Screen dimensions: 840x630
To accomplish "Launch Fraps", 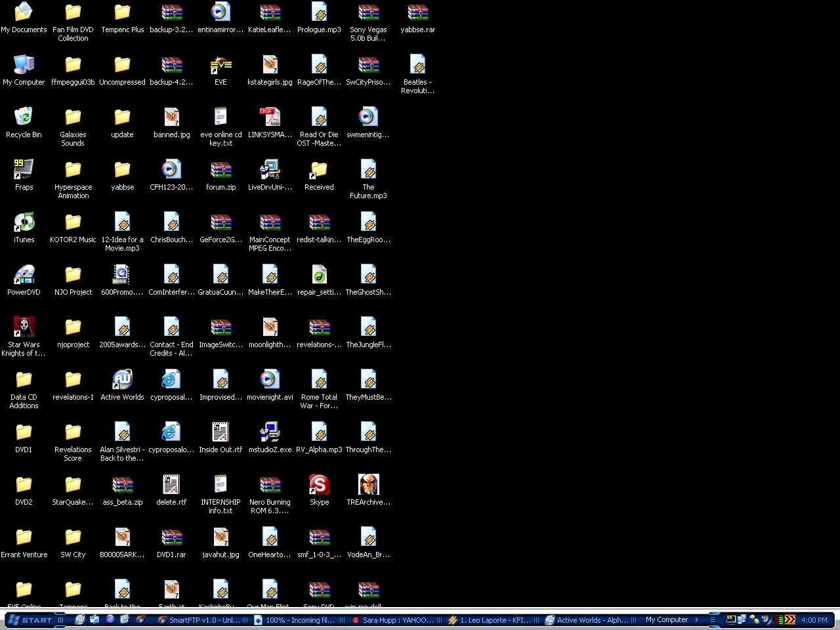I will [24, 169].
